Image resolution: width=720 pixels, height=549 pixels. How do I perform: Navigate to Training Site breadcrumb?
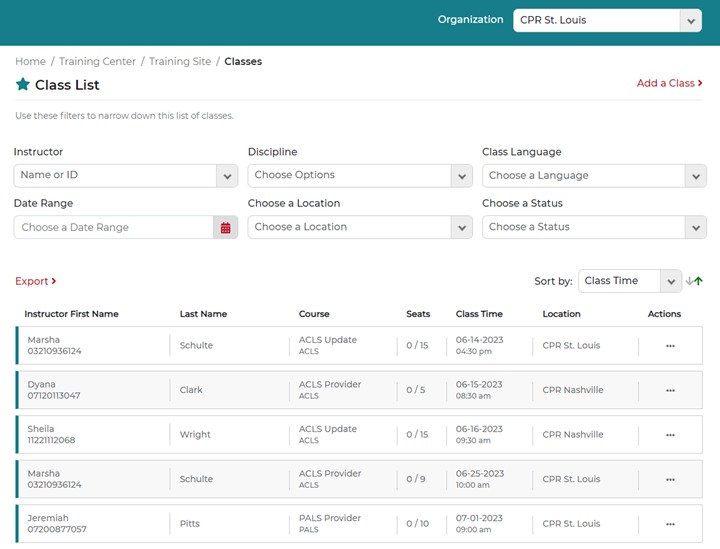pos(180,62)
